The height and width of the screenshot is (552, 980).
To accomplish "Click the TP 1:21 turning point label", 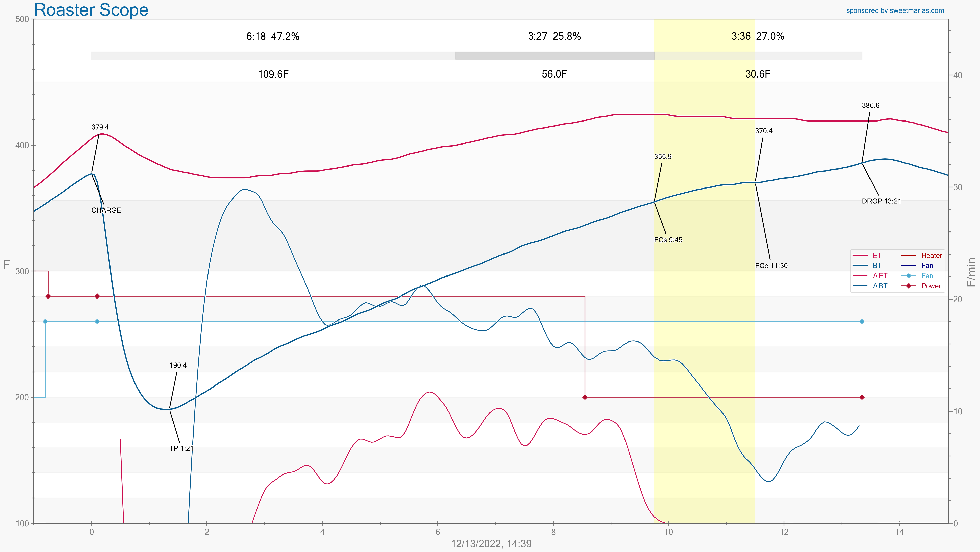I will click(181, 448).
